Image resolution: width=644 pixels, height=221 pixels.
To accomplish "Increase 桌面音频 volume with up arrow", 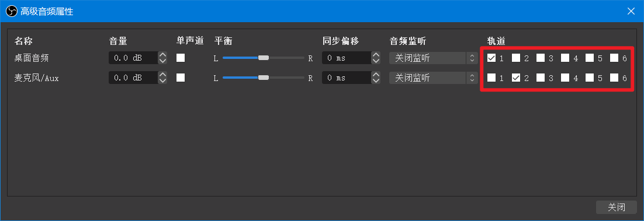I will tap(162, 55).
